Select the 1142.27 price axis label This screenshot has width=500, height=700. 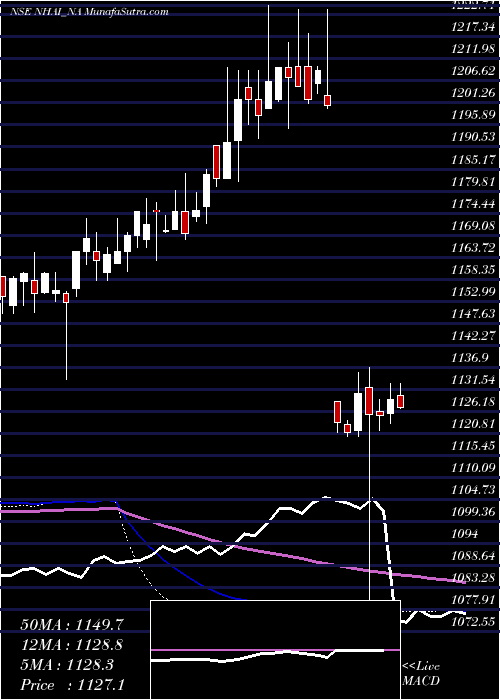point(472,336)
